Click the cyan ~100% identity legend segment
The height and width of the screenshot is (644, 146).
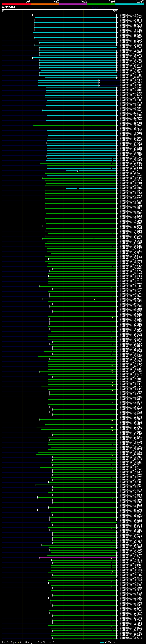[130, 4]
